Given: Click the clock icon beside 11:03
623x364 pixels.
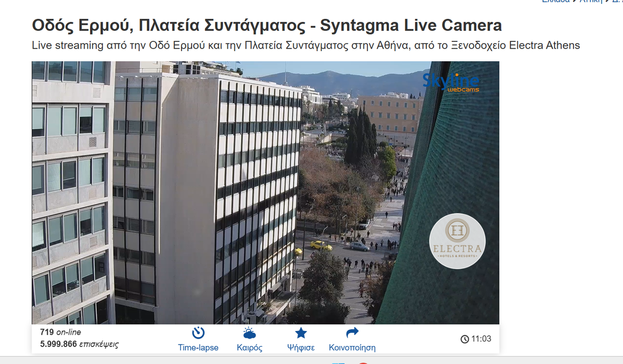Looking at the screenshot, I should point(464,339).
